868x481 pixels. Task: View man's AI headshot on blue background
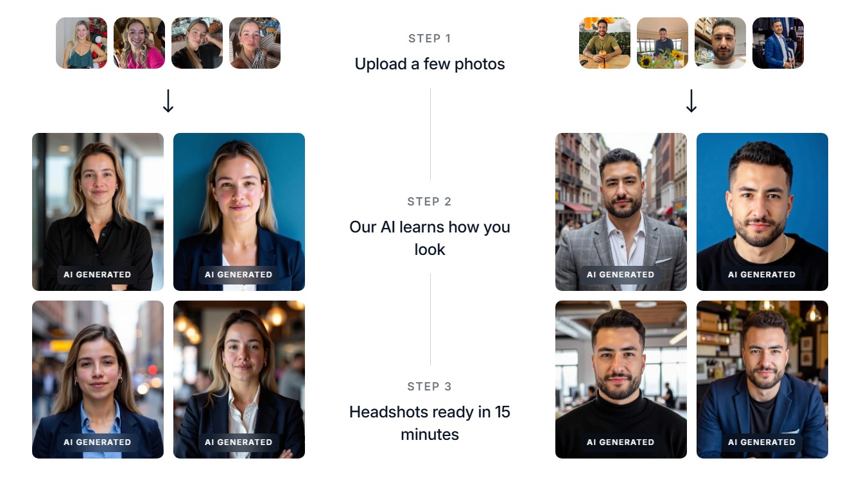pos(762,212)
